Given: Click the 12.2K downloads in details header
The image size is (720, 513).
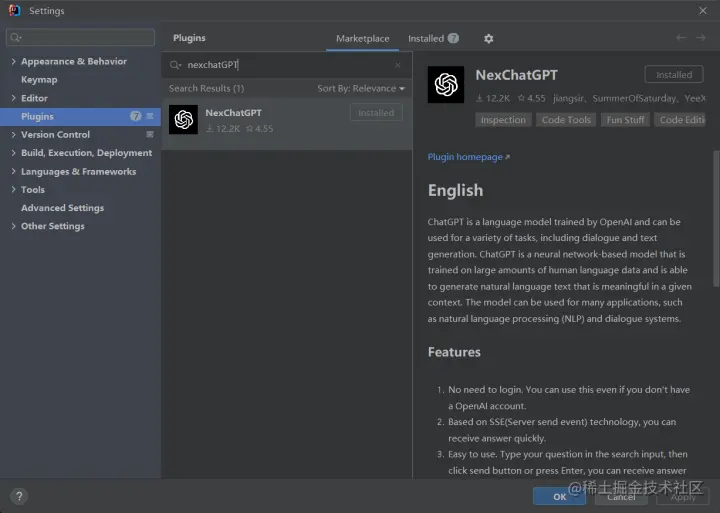Looking at the screenshot, I should click(493, 98).
